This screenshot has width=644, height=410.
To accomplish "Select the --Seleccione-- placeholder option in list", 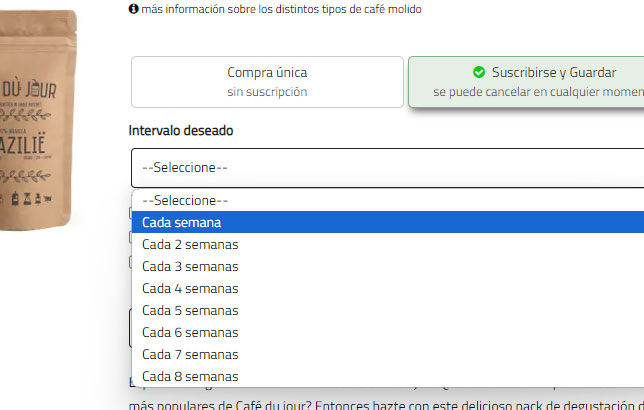I will [x=186, y=200].
